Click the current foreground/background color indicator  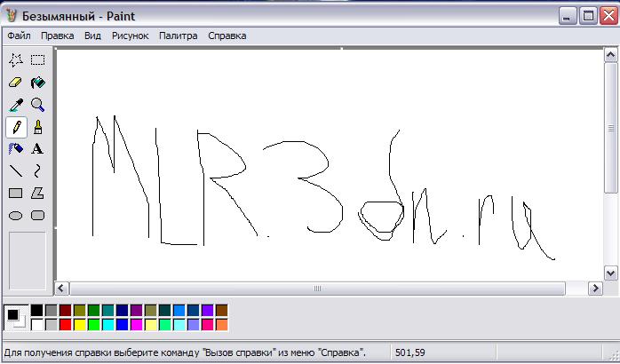pyautogui.click(x=16, y=318)
